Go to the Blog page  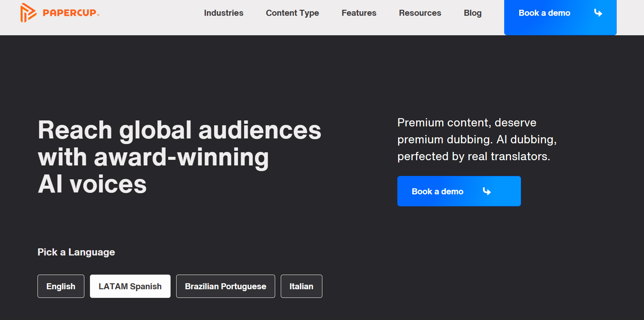[472, 13]
